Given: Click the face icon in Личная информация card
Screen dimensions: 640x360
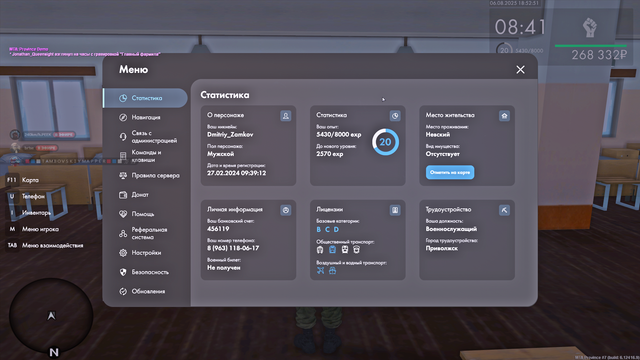Looking at the screenshot, I should [286, 210].
